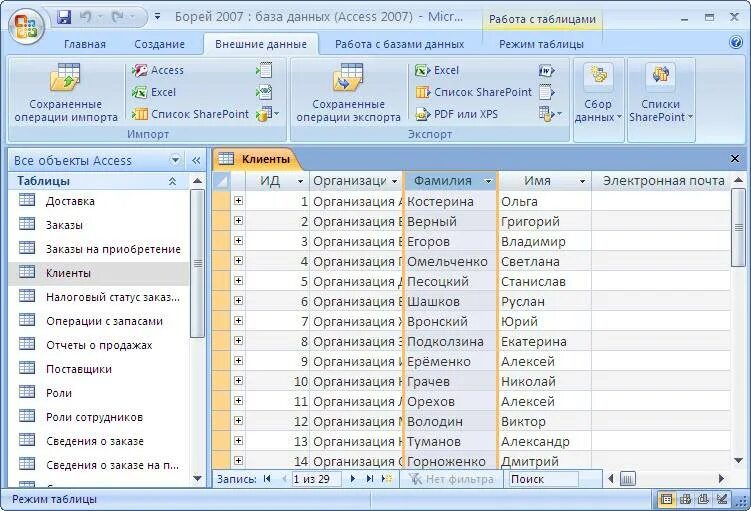Open Имя column filter dropdown
The image size is (751, 511).
(x=582, y=181)
